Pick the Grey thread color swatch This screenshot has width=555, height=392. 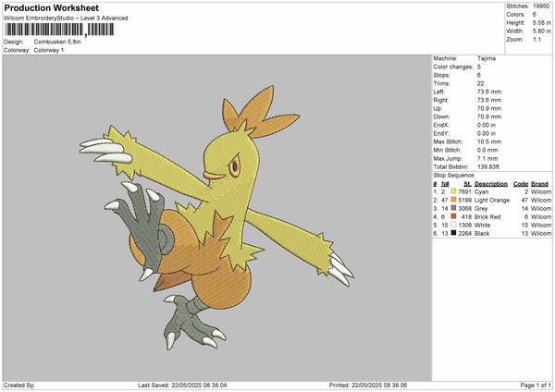(453, 208)
